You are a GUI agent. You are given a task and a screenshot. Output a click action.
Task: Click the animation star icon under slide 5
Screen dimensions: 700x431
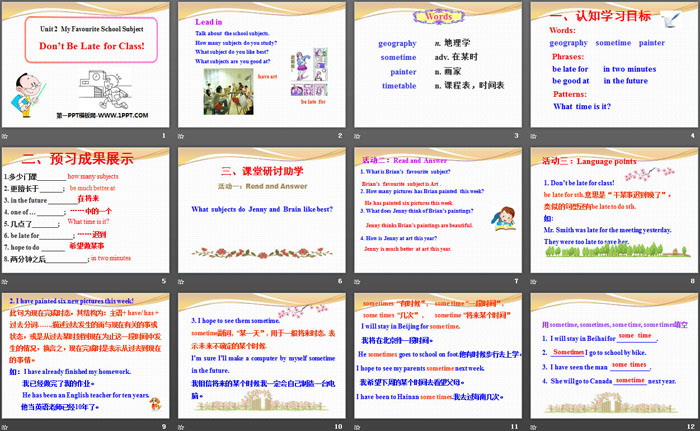[5, 281]
